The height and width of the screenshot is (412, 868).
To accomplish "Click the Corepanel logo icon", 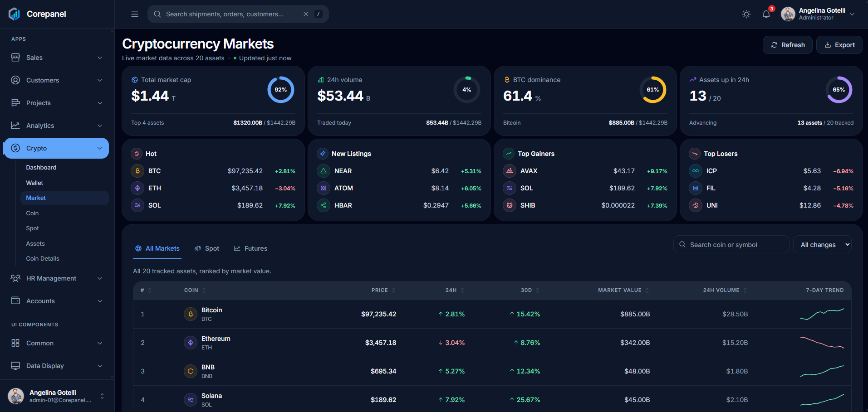I will pyautogui.click(x=15, y=14).
